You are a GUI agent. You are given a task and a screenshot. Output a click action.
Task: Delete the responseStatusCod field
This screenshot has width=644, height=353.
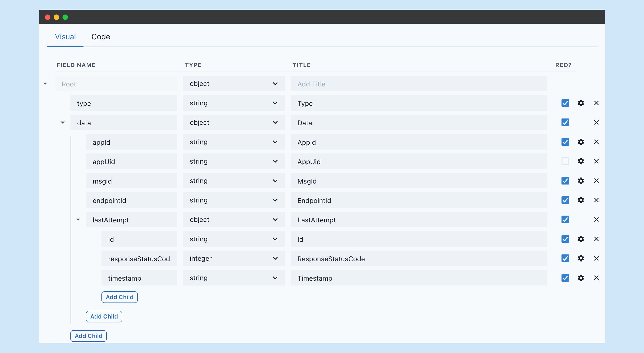click(x=596, y=258)
